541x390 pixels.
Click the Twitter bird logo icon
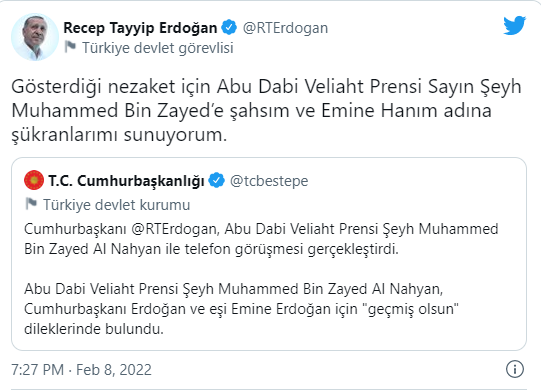pos(514,25)
